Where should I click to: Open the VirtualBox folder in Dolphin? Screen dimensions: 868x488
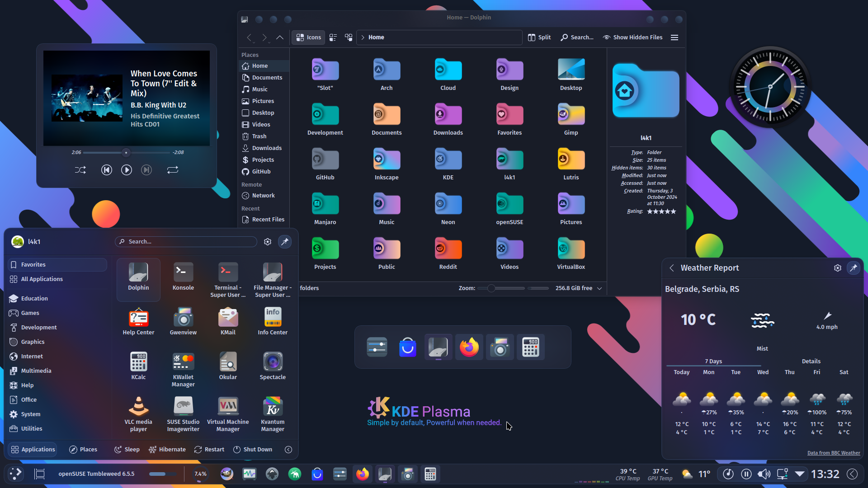(x=571, y=253)
